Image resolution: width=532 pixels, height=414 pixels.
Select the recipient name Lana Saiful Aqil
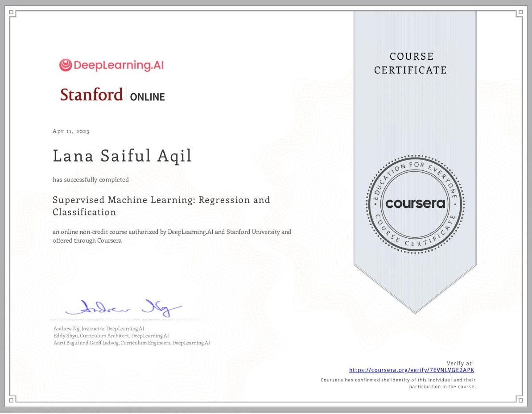tap(122, 156)
